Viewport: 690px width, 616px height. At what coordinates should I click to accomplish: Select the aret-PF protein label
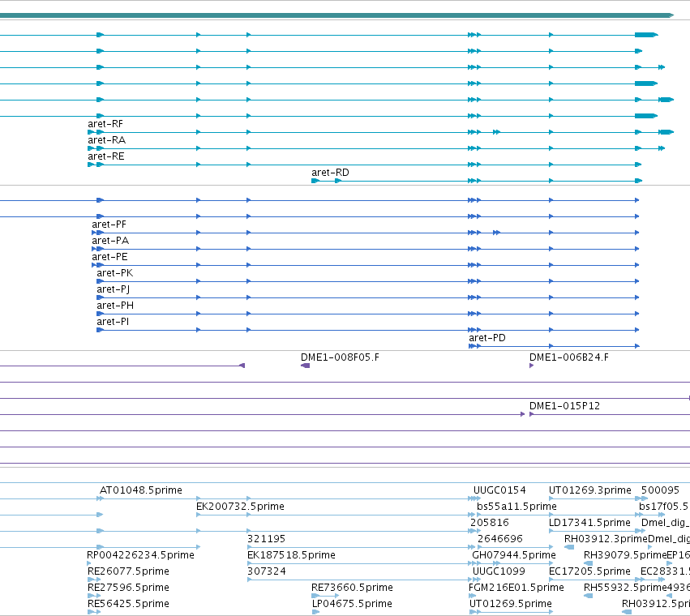[109, 225]
